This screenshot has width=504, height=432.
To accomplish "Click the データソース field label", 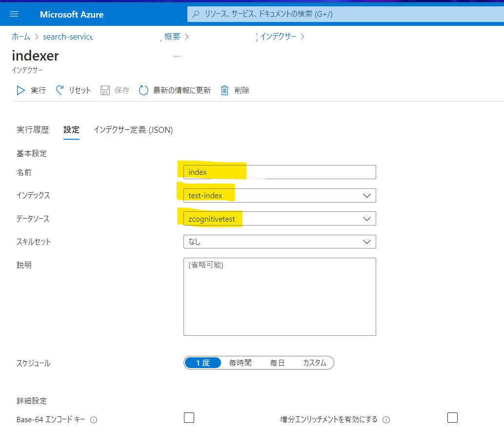I will click(33, 219).
